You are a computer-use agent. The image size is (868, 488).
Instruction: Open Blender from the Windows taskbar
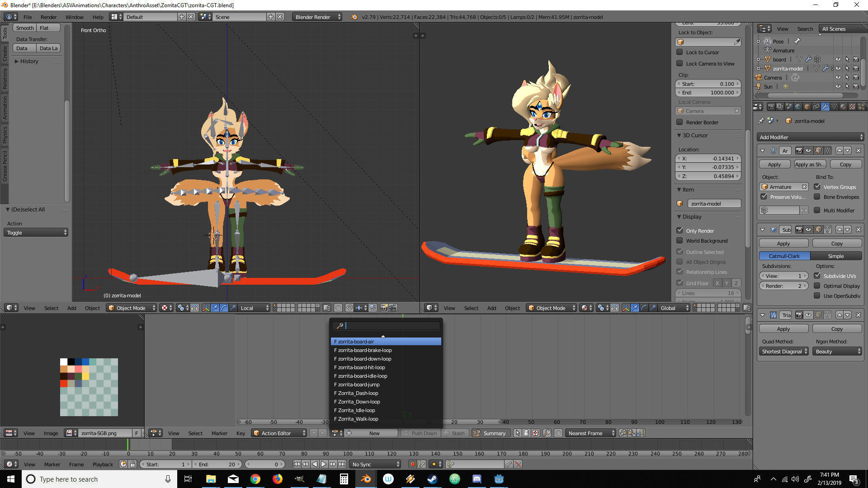point(366,479)
